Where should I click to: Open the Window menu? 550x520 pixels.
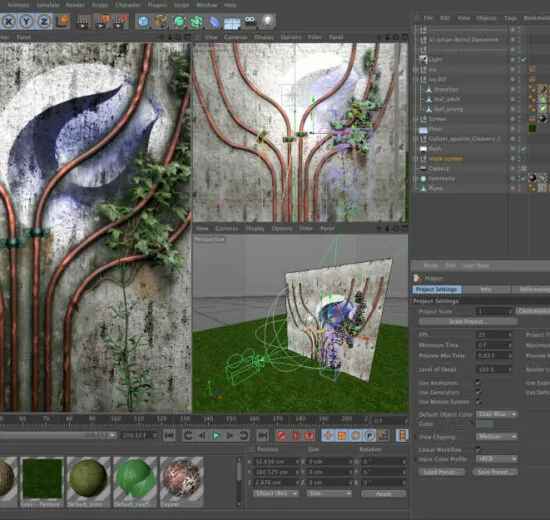tap(207, 5)
